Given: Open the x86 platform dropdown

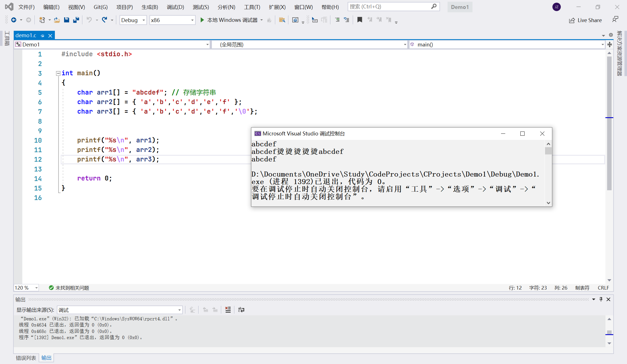Looking at the screenshot, I should pyautogui.click(x=192, y=20).
